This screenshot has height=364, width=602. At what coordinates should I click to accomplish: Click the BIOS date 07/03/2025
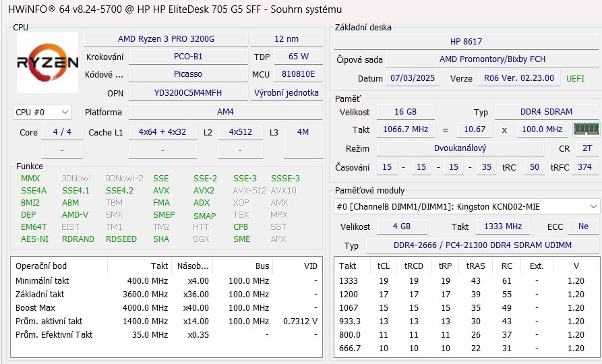(x=413, y=78)
